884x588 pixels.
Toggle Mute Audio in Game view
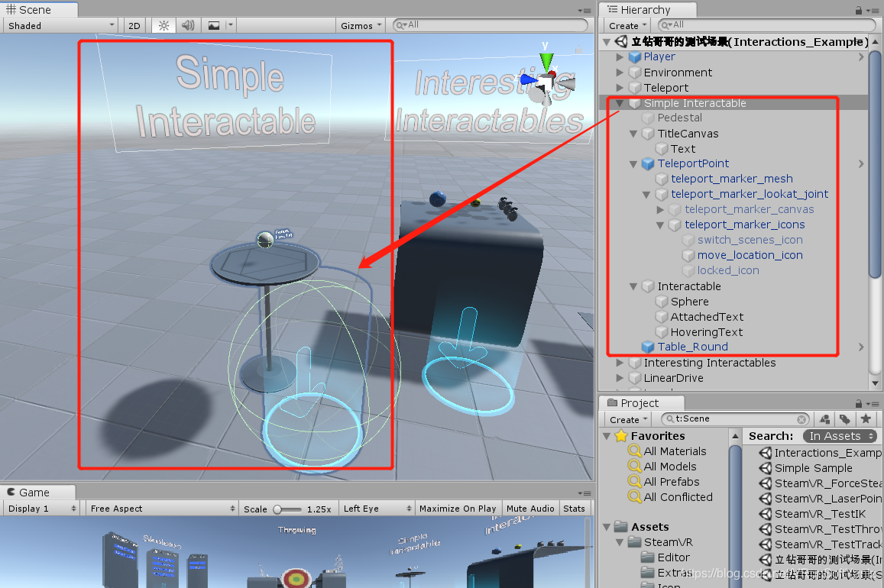[530, 508]
